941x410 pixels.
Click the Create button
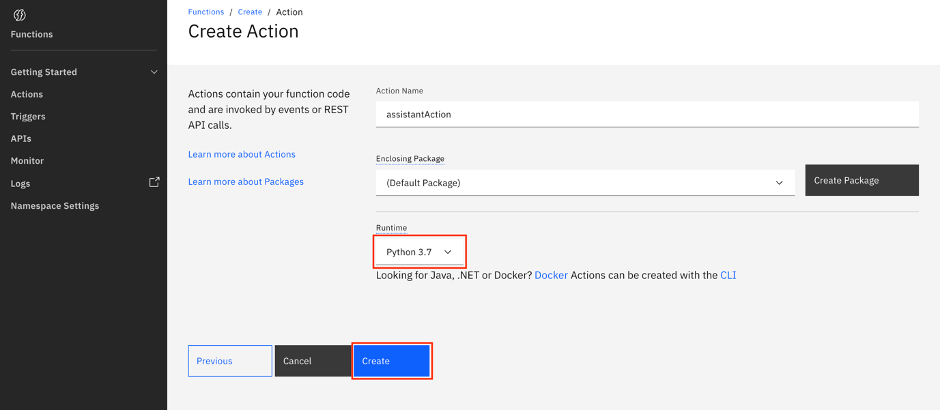coord(391,361)
